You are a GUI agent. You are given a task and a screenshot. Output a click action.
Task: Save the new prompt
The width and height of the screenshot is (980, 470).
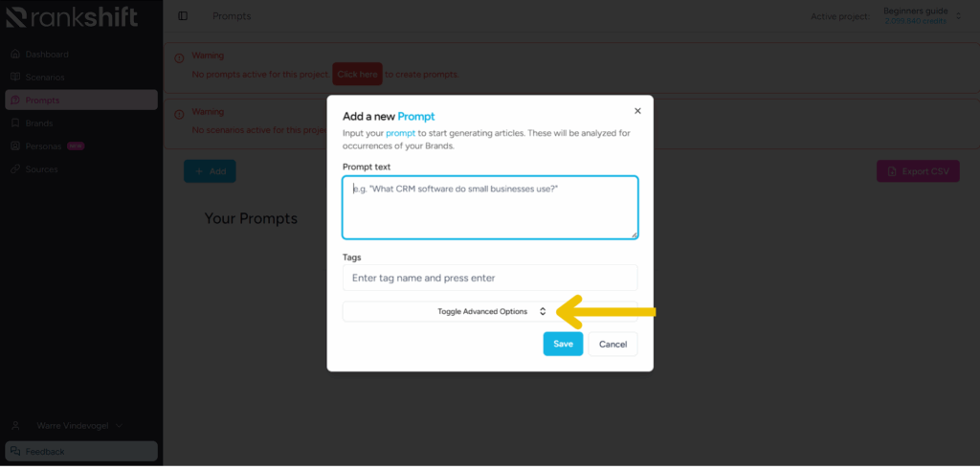[x=563, y=344]
